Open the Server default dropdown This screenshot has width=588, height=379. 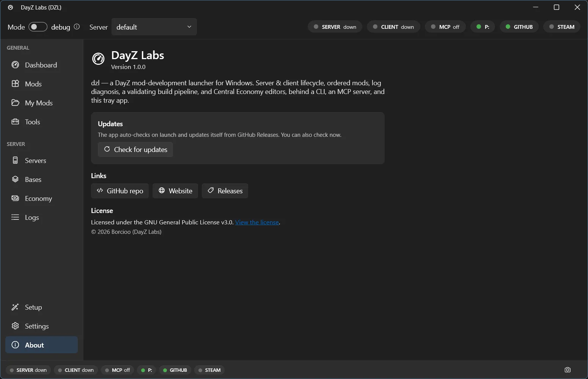coord(154,27)
